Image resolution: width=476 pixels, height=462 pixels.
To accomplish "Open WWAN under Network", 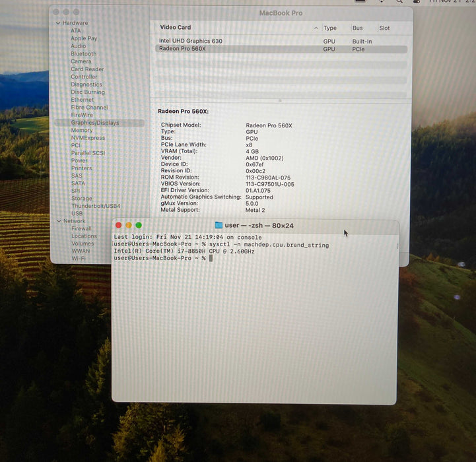I will coord(81,251).
